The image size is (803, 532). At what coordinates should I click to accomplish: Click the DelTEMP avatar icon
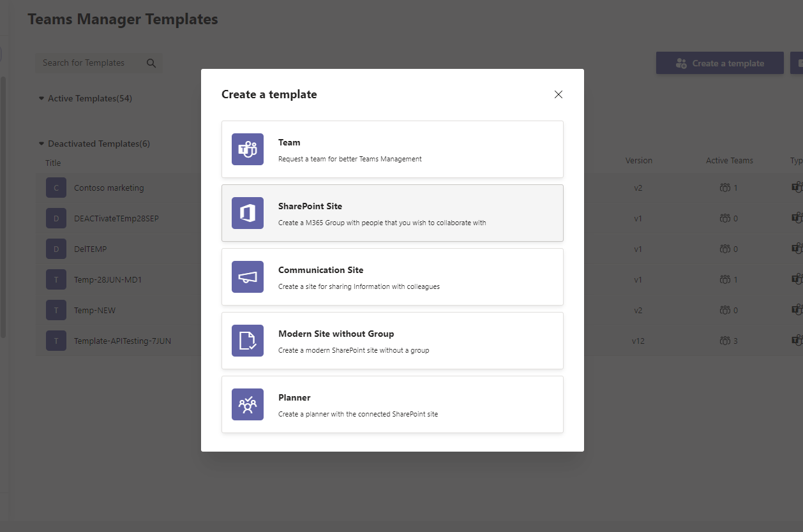[56, 249]
